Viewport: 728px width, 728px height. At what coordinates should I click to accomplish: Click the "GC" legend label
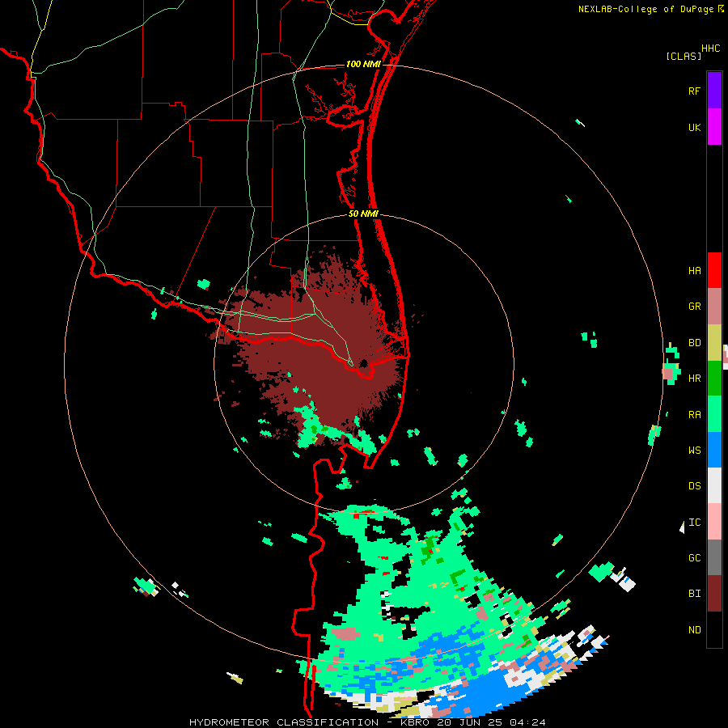[694, 558]
